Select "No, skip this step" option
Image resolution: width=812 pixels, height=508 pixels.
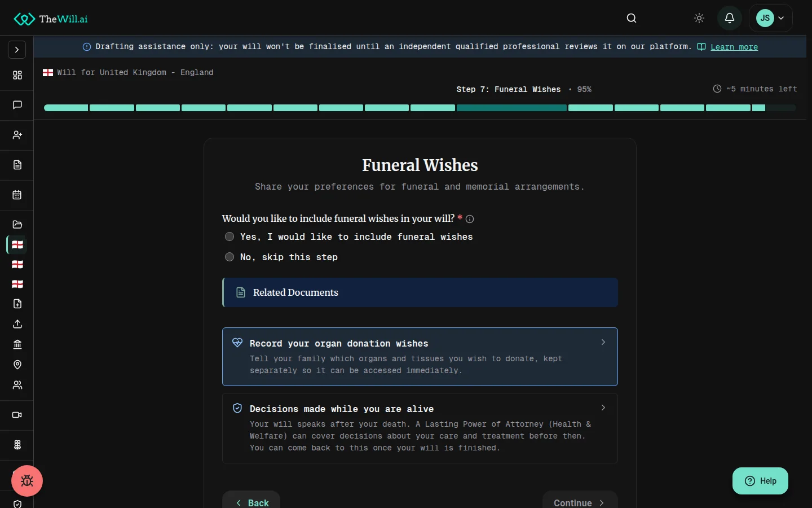point(281,257)
